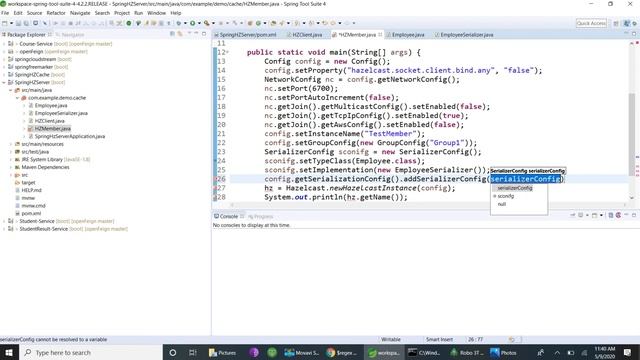
Task: Collapse the src/main/java folder
Action: [x=11, y=90]
